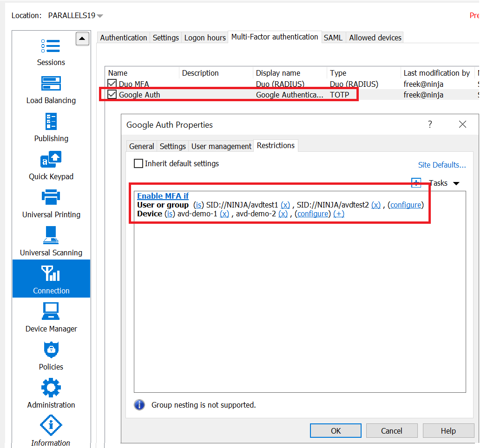The width and height of the screenshot is (481, 448).
Task: Remove avdtest1 with its (x) link
Action: coord(285,205)
